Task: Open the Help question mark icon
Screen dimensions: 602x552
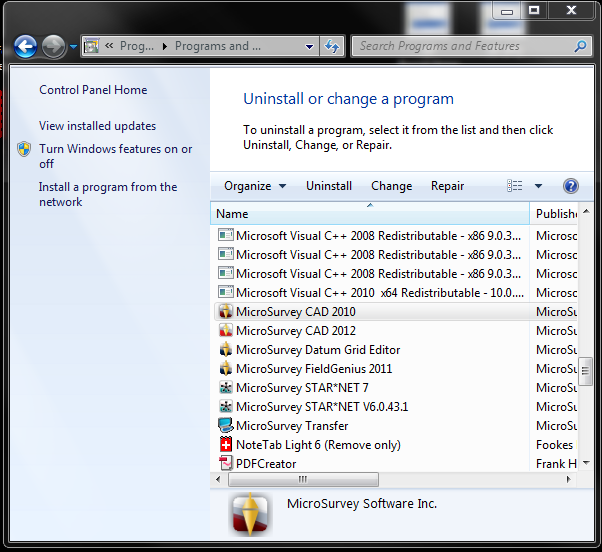Action: pos(571,186)
